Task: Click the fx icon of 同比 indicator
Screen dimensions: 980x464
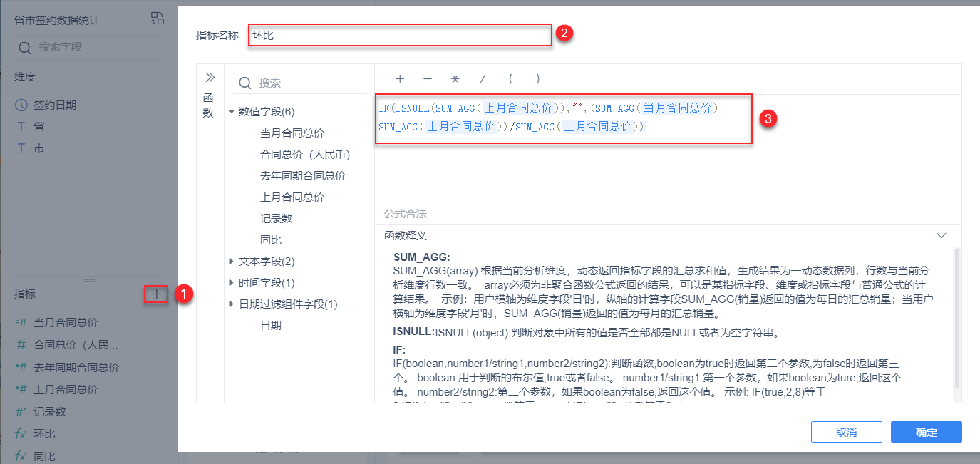Action: pos(21,455)
